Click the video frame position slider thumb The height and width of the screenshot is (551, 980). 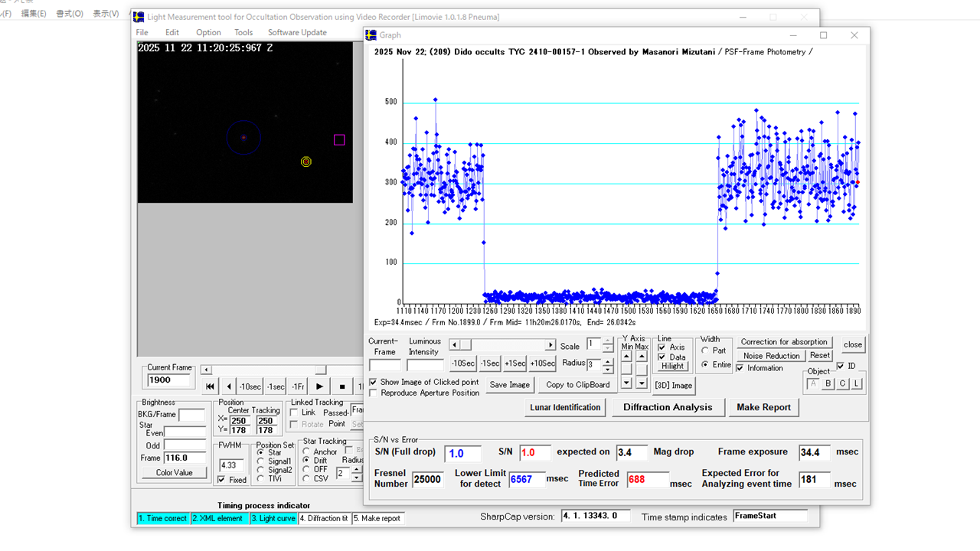coord(321,370)
